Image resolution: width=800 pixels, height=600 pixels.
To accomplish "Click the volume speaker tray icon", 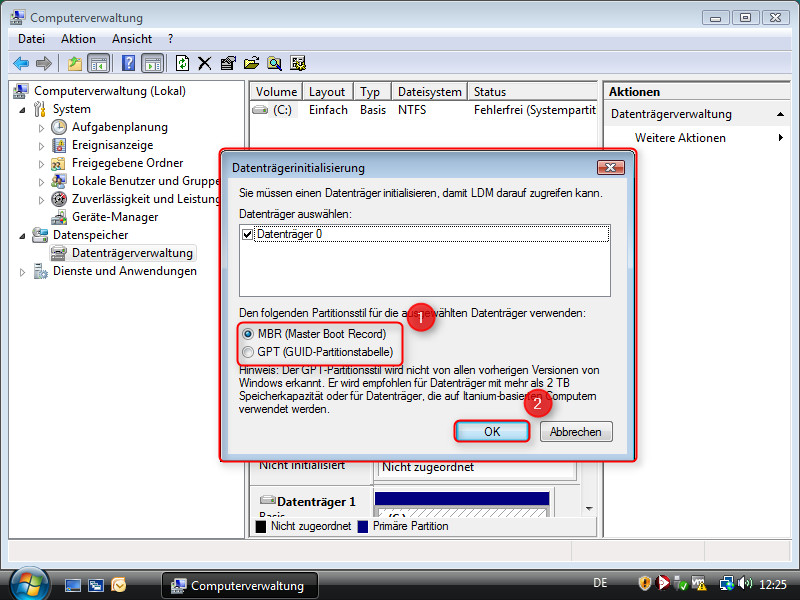I will [745, 583].
